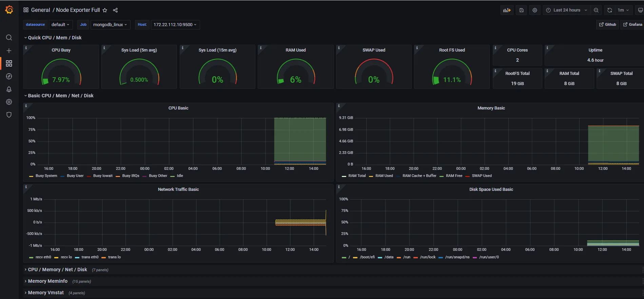Open the Alerting bell icon
The width and height of the screenshot is (644, 299).
[9, 89]
